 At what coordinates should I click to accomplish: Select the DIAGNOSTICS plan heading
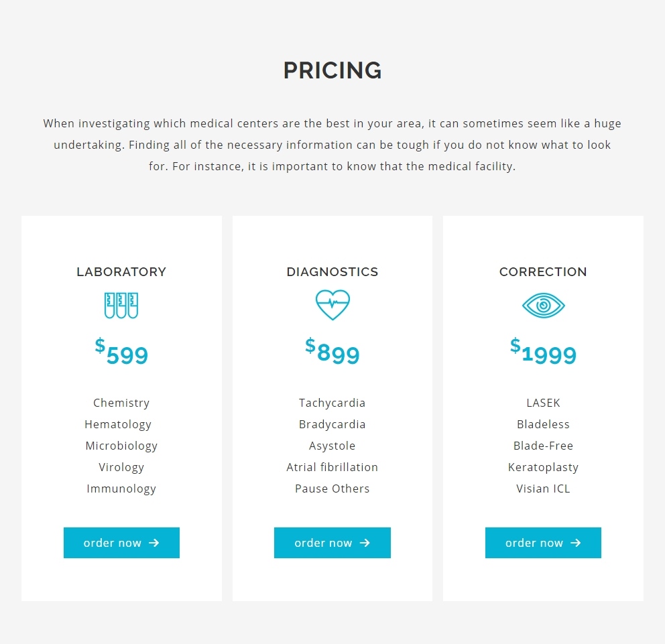pyautogui.click(x=332, y=272)
